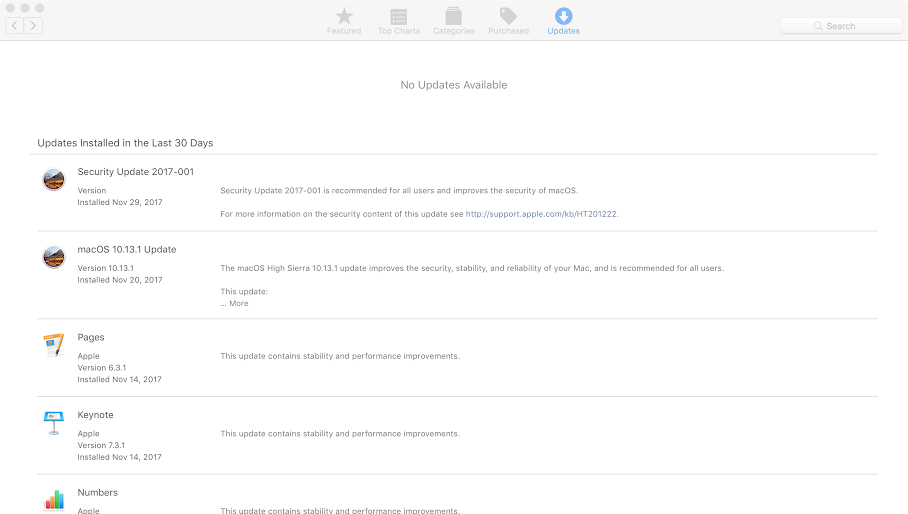This screenshot has width=908, height=514.
Task: Click 'Apple' developer under Keynote
Action: (89, 434)
